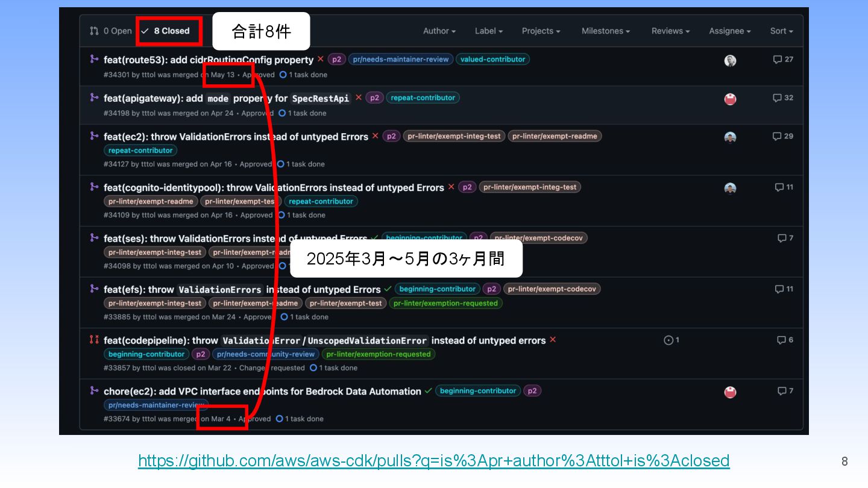Click passing checkmark on feat(efs) PR
Viewport: 868px width, 488px height.
click(388, 289)
